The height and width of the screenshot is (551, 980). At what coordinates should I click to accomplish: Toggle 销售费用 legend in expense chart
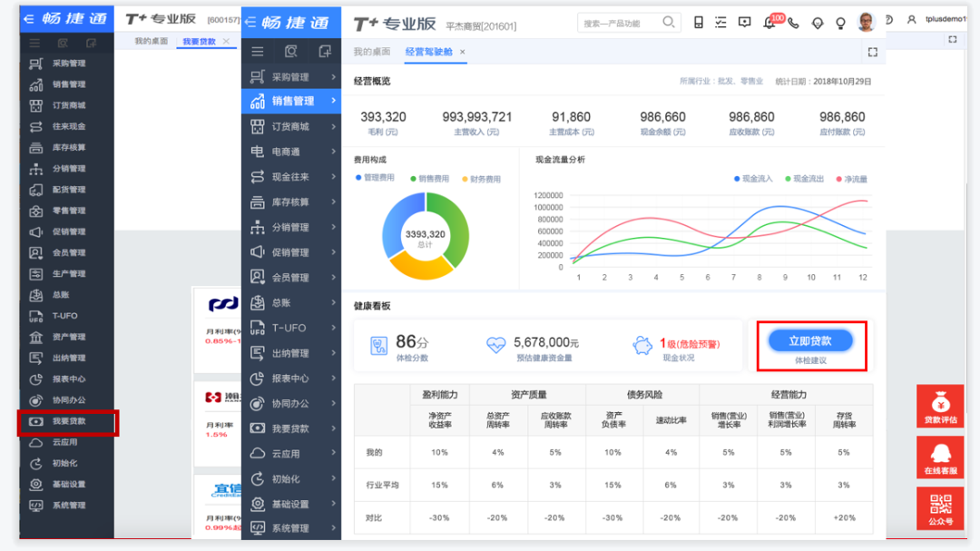tap(429, 179)
